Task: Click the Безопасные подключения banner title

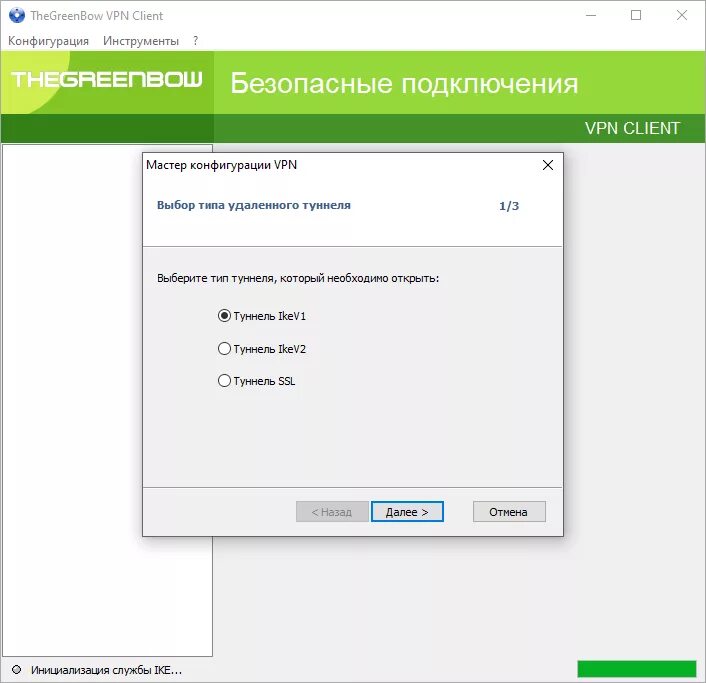Action: (x=404, y=83)
